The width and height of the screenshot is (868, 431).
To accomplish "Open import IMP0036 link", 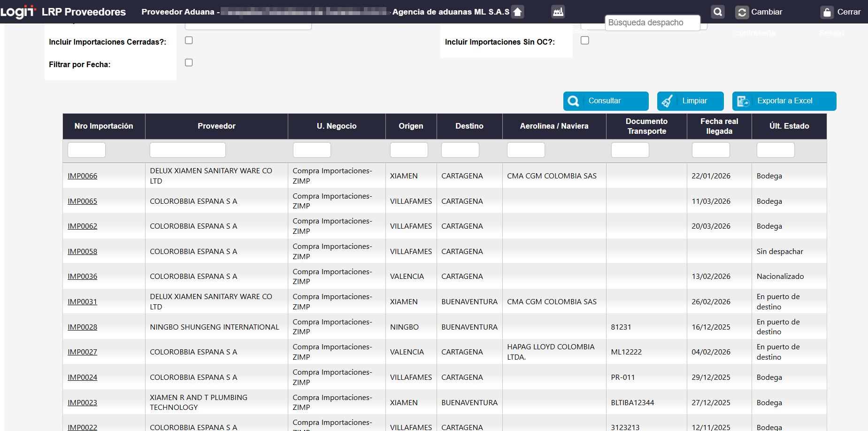I will pos(82,277).
